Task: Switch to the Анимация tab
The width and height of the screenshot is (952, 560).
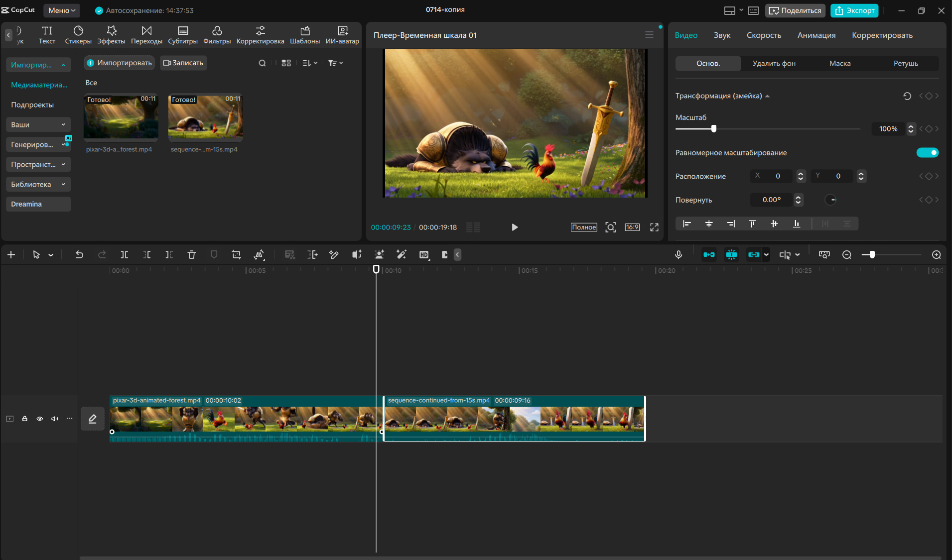Action: click(x=816, y=35)
